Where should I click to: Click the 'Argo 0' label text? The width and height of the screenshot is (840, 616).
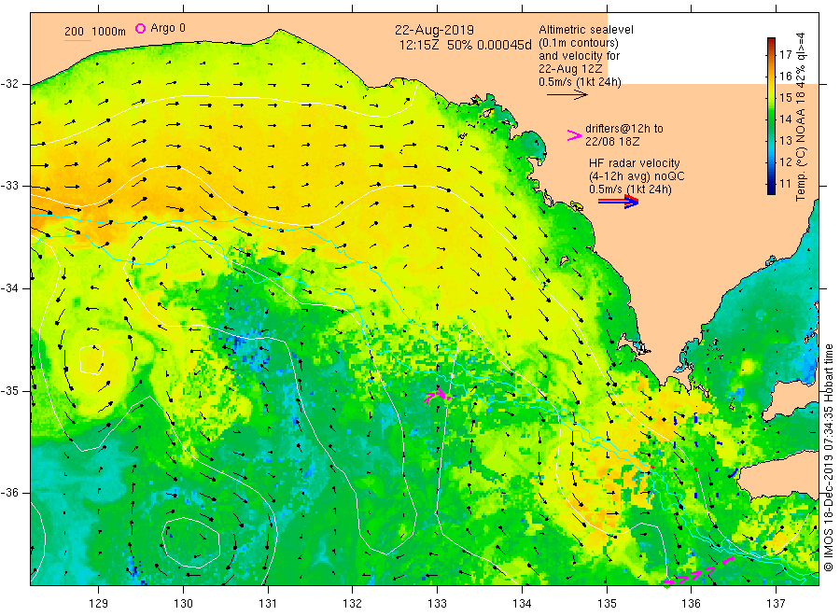click(x=168, y=28)
